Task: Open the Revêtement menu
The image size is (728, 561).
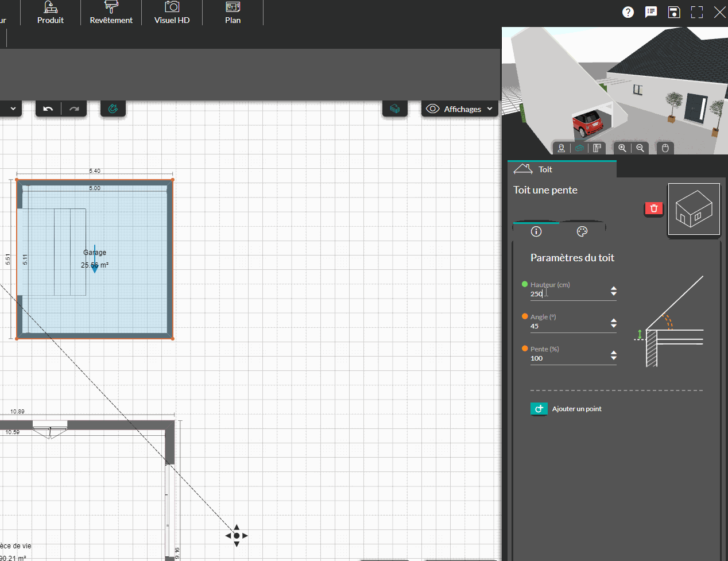Action: [111, 13]
